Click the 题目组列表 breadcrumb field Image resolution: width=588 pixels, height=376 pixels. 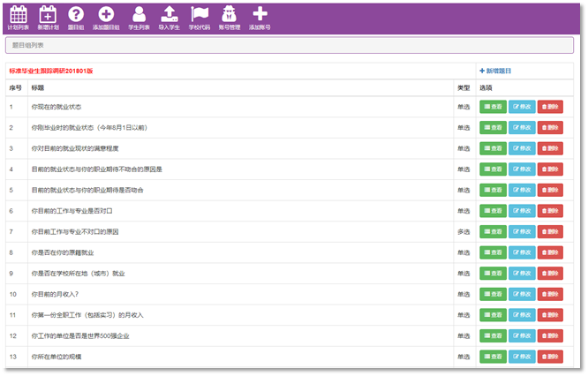pyautogui.click(x=293, y=45)
